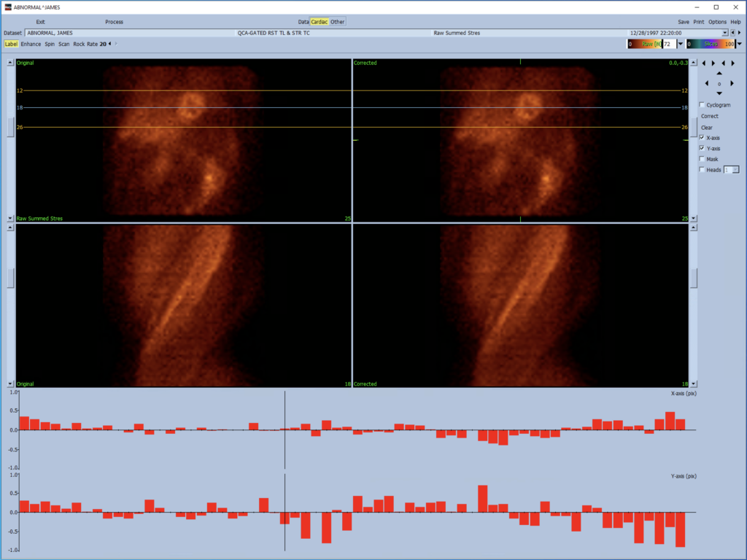Image resolution: width=747 pixels, height=560 pixels.
Task: Switch to the Other tab
Action: [337, 22]
